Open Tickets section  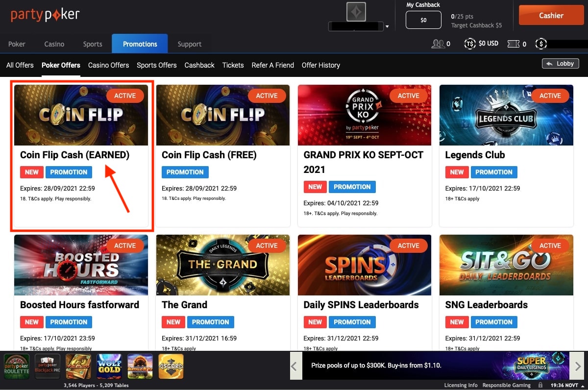233,65
